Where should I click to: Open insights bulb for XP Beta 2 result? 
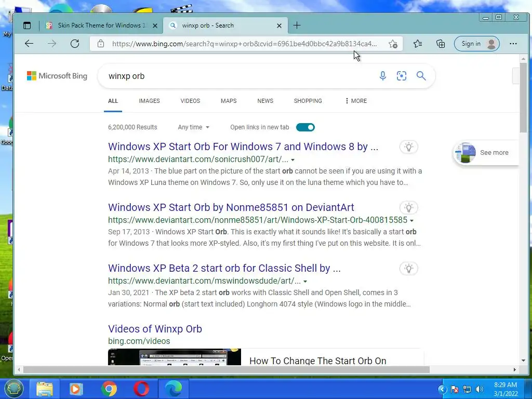pyautogui.click(x=408, y=269)
